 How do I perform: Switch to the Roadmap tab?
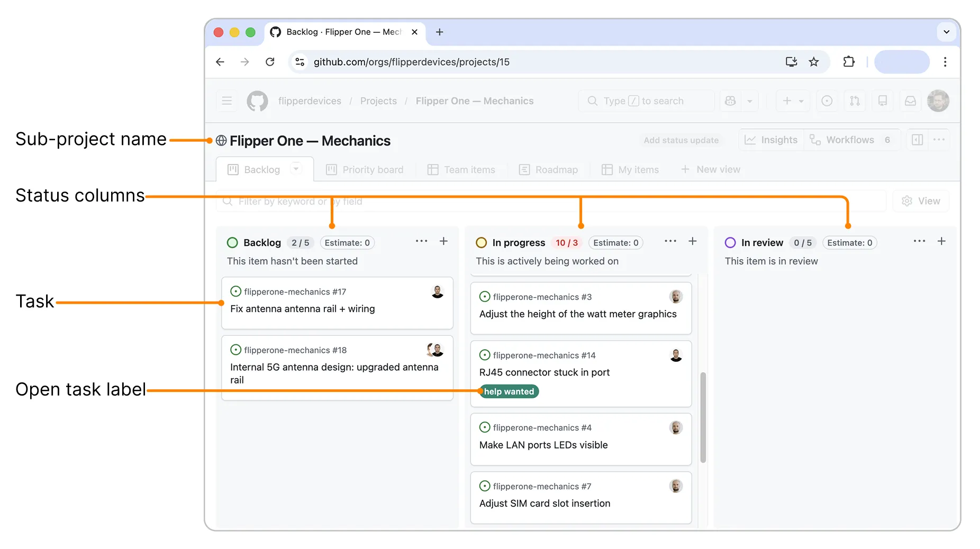(x=548, y=170)
